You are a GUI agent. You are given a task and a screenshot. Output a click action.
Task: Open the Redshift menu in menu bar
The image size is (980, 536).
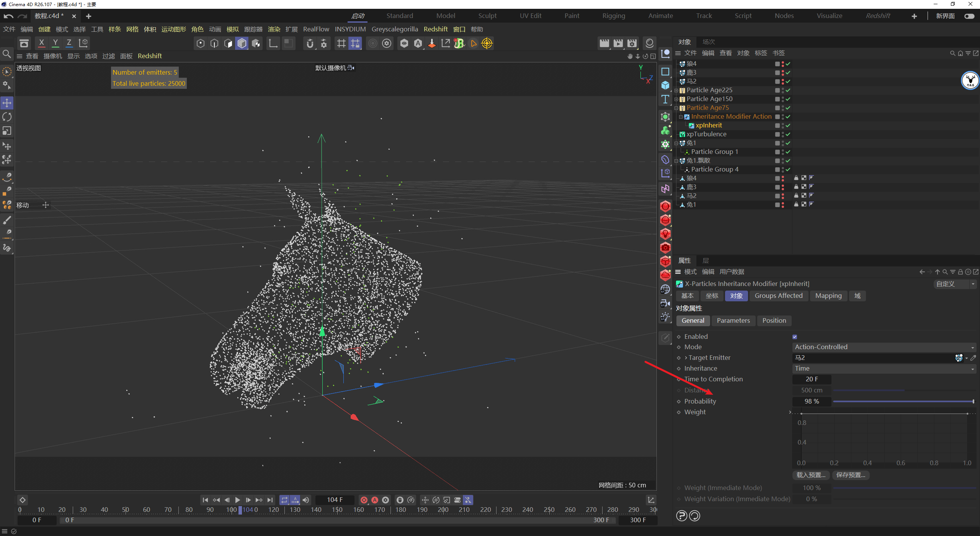pyautogui.click(x=435, y=29)
